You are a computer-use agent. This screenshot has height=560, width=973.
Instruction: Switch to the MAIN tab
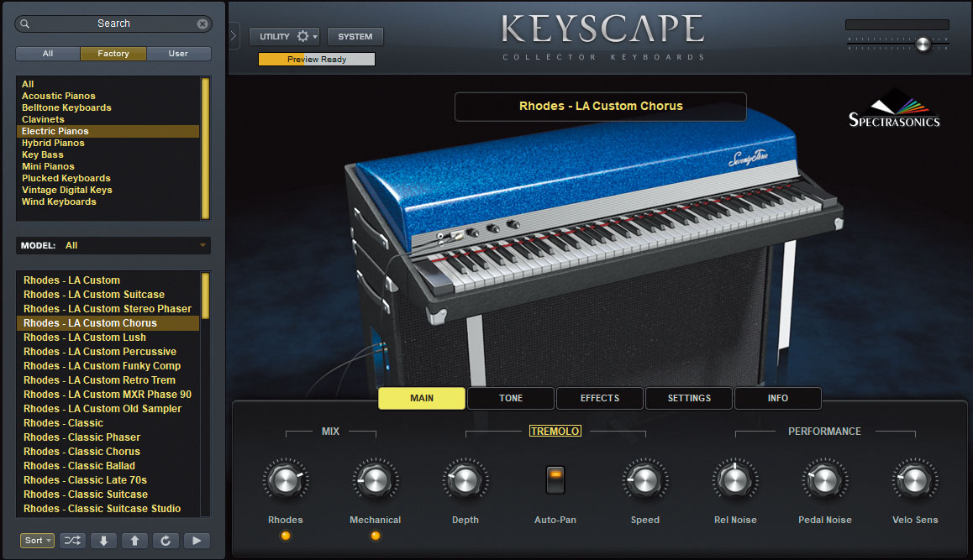[x=422, y=398]
